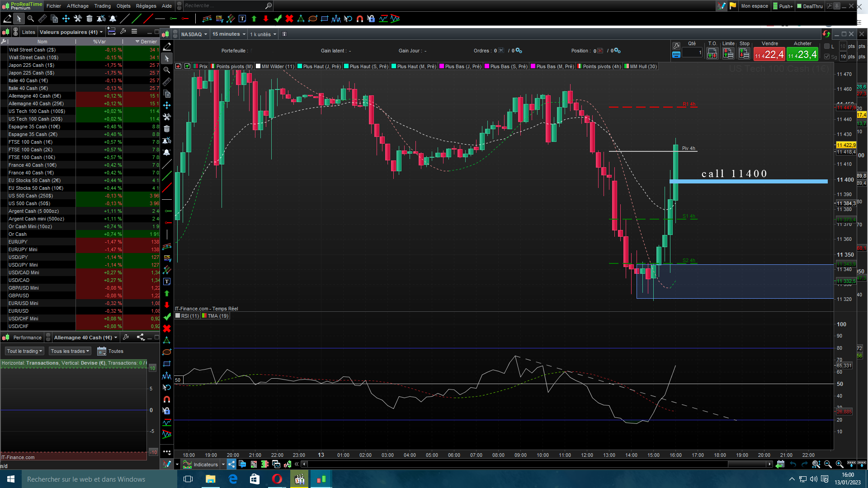Expand the Valeurs populaires (41) list dropdown

(x=71, y=32)
